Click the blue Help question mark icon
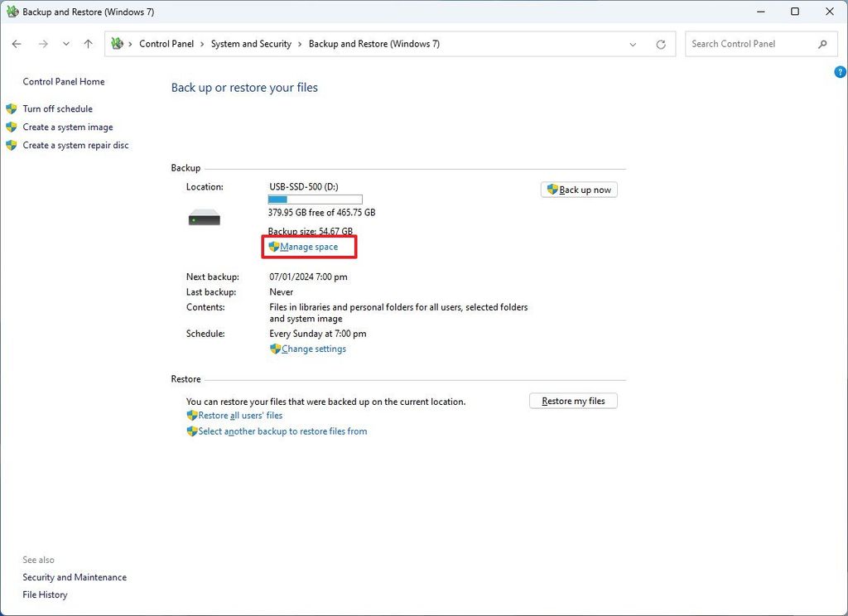Viewport: 848px width, 616px height. coord(839,72)
